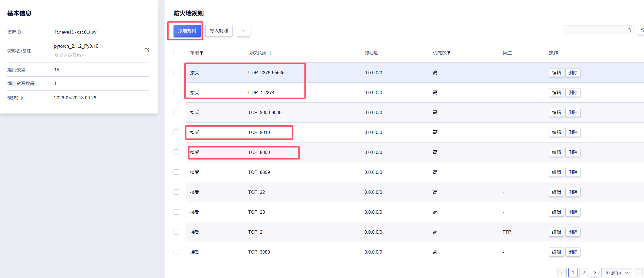Check the TCP: 8010 rule checkbox
The height and width of the screenshot is (278, 644).
[176, 132]
